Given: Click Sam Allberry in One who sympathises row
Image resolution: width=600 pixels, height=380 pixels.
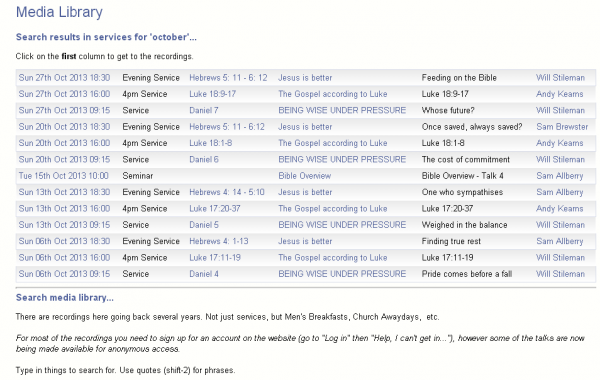Looking at the screenshot, I should pos(559,192).
